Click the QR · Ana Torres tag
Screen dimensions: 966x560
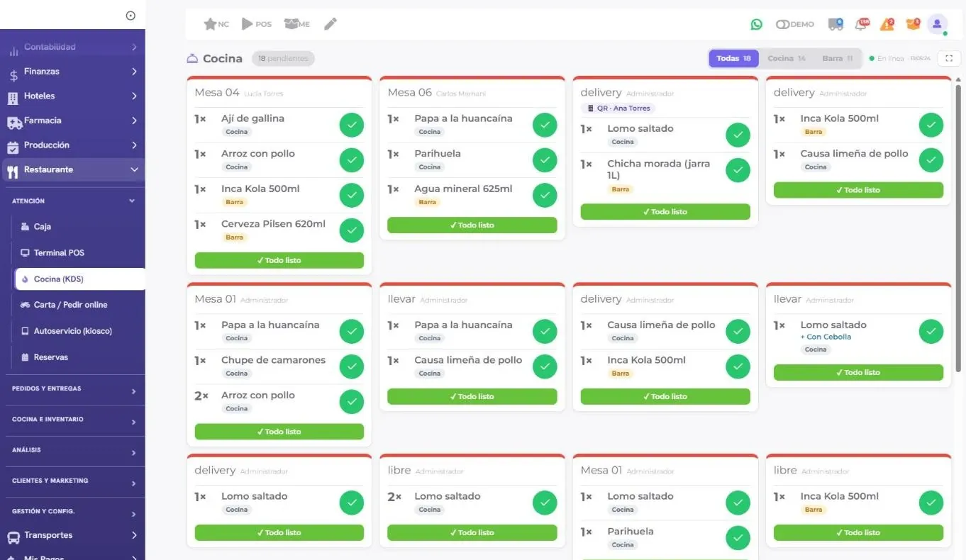[618, 108]
